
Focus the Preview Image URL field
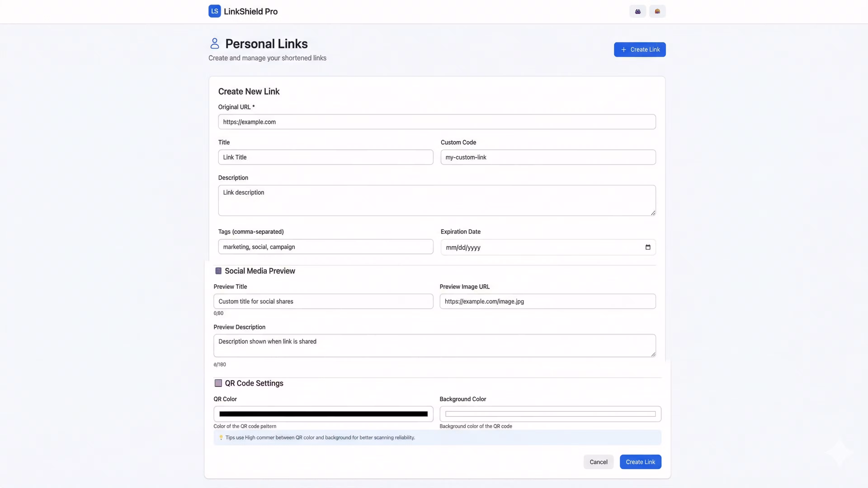(x=547, y=301)
